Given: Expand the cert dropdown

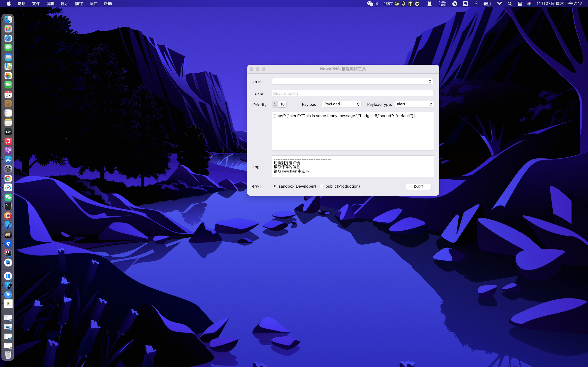Looking at the screenshot, I should (352, 81).
